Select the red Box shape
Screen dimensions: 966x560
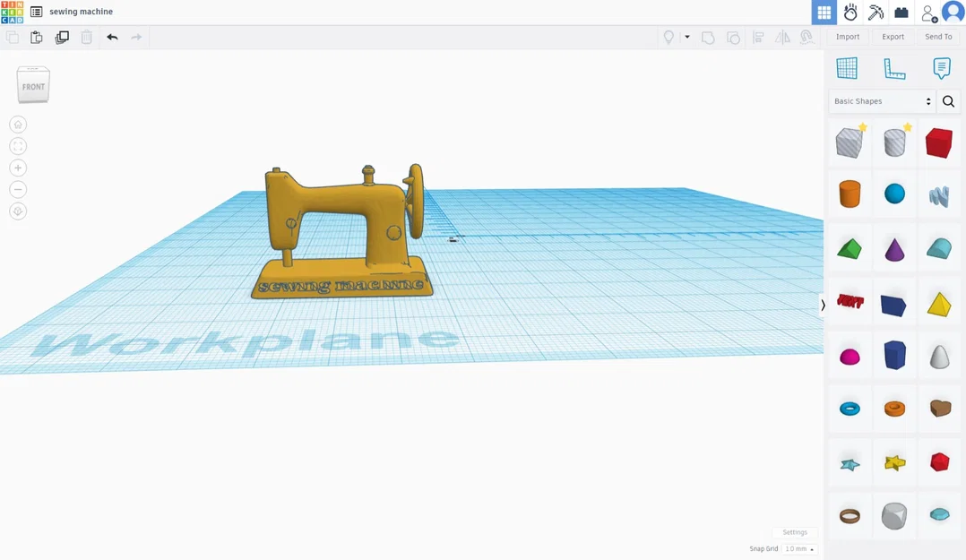[939, 143]
